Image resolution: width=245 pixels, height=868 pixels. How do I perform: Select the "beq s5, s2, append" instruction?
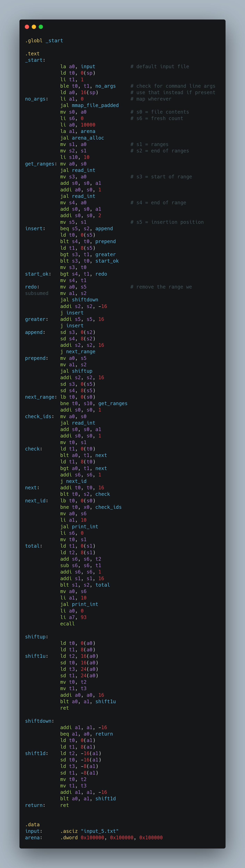(x=87, y=228)
